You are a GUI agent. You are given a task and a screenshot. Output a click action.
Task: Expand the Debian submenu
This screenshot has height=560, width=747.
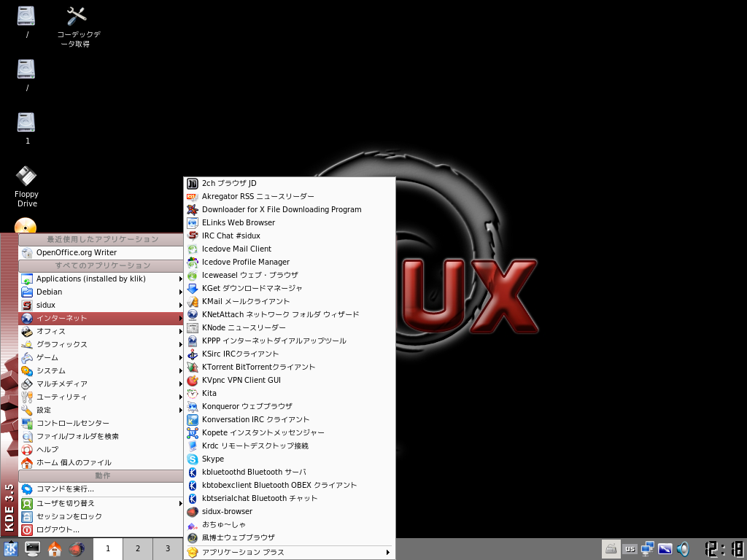[x=101, y=292]
